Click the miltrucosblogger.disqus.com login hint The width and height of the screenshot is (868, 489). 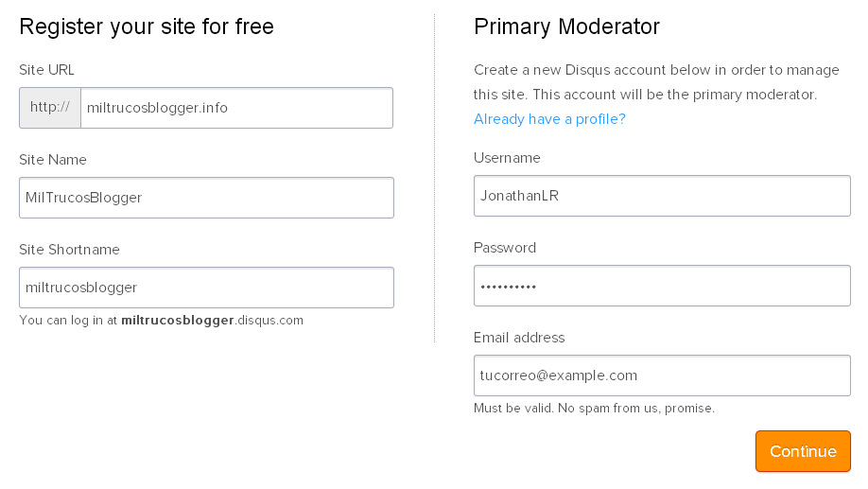click(161, 321)
